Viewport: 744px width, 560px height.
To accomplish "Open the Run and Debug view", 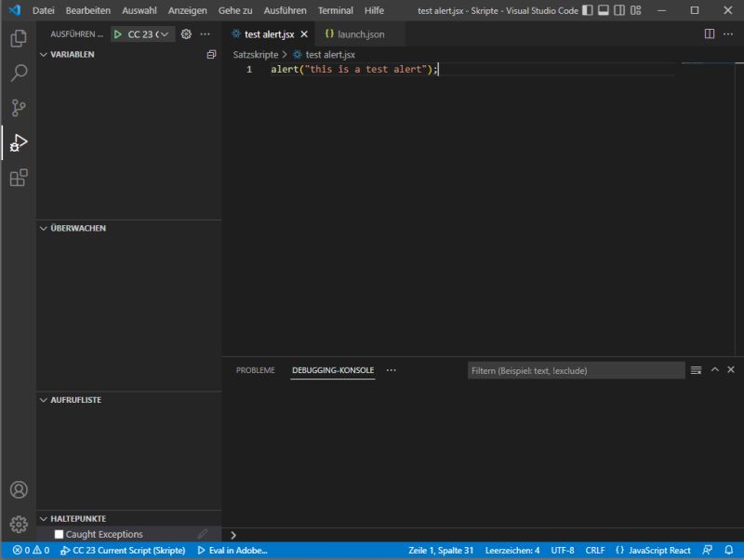I will coord(19,142).
